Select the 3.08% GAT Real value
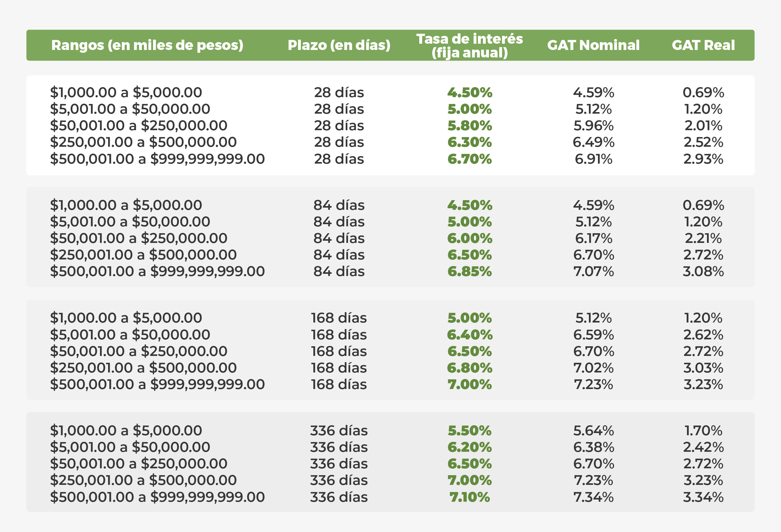 (703, 271)
